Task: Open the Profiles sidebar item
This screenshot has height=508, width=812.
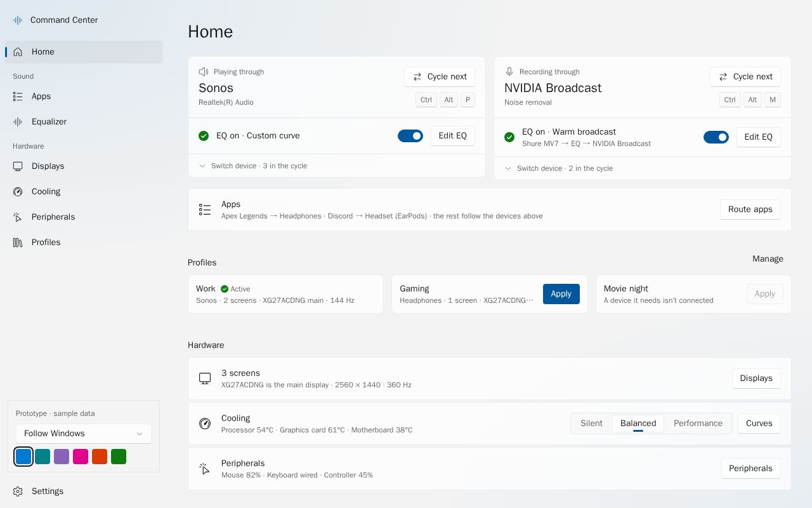Action: pyautogui.click(x=84, y=243)
